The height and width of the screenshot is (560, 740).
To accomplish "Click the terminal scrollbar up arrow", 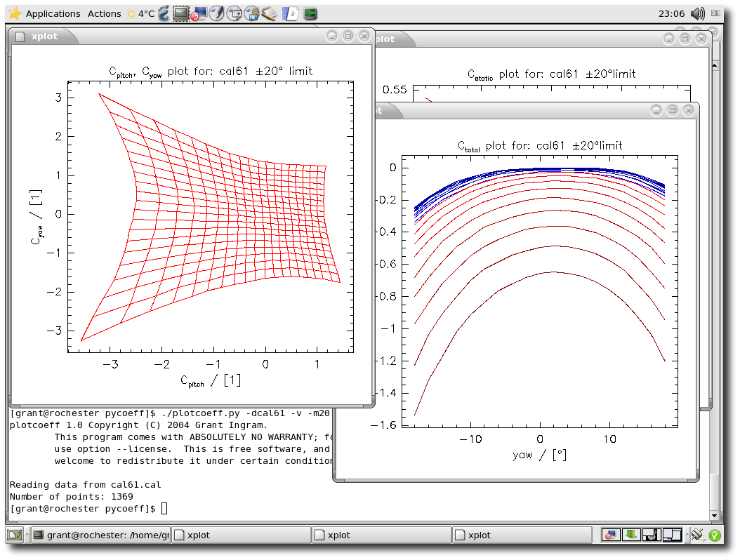I will pos(715,65).
